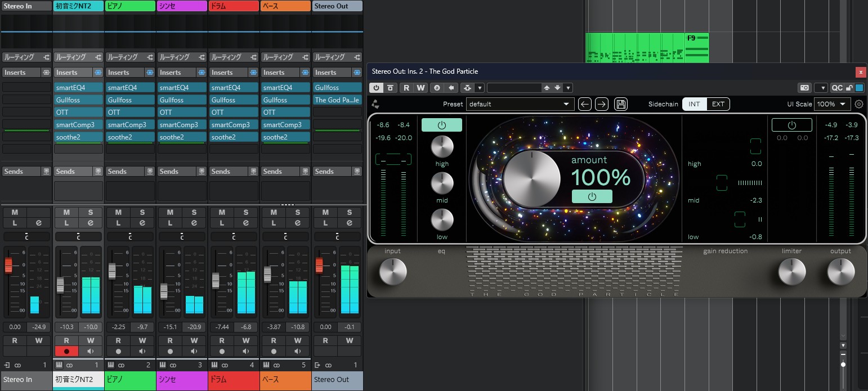This screenshot has width=868, height=391.
Task: Open God Particle settings gear
Action: click(858, 104)
